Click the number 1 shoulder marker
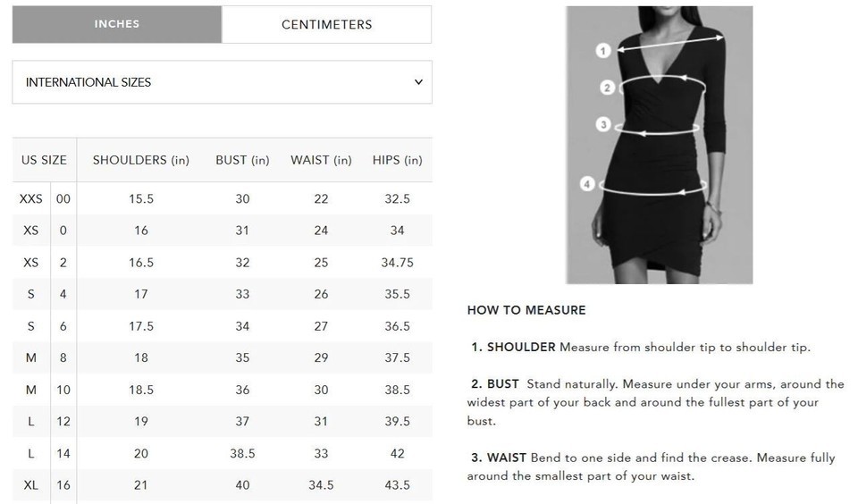Screen dimensions: 858x504 click(603, 51)
